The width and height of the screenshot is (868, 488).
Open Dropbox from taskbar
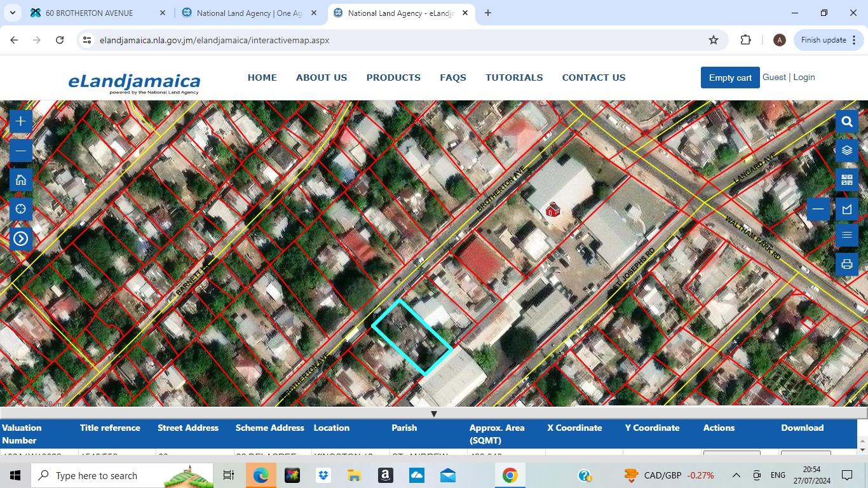pos(323,475)
